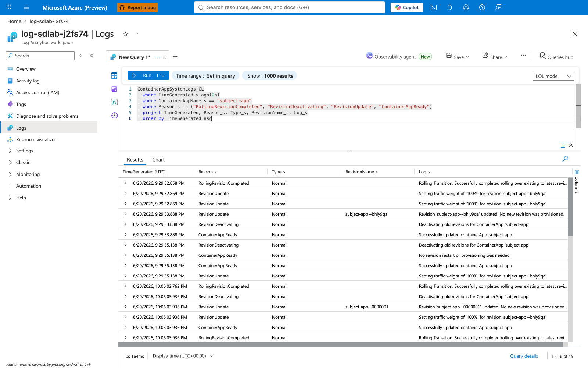Change the Display time timezone dropdown
The width and height of the screenshot is (588, 368).
click(183, 356)
